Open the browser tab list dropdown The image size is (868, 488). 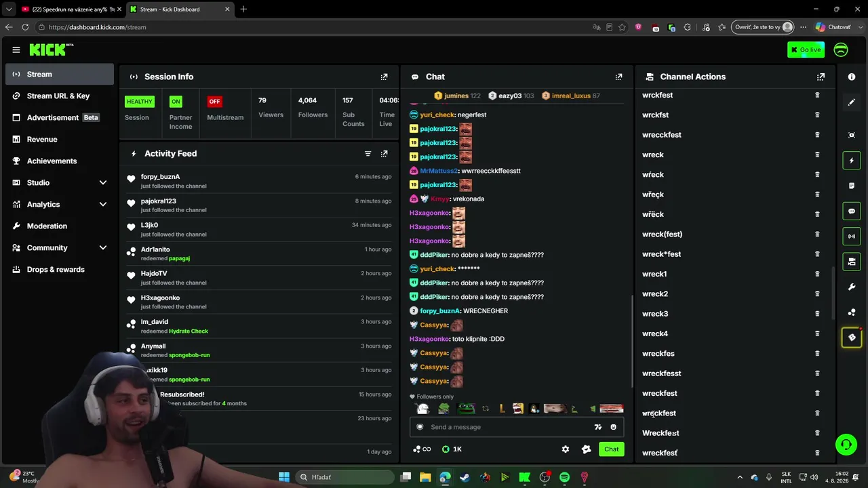click(x=9, y=9)
